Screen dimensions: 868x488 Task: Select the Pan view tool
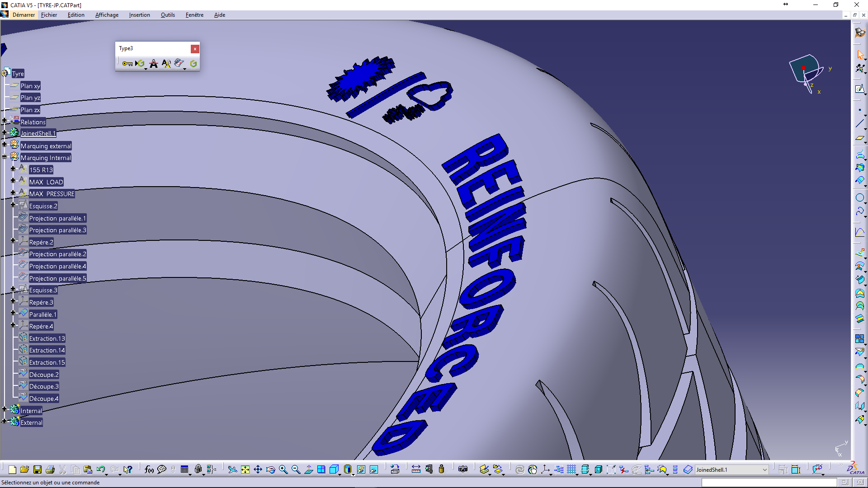(258, 469)
